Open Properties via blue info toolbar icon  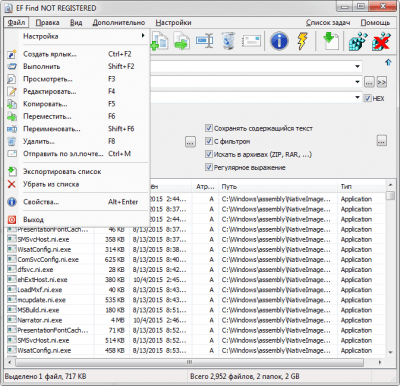[x=279, y=41]
